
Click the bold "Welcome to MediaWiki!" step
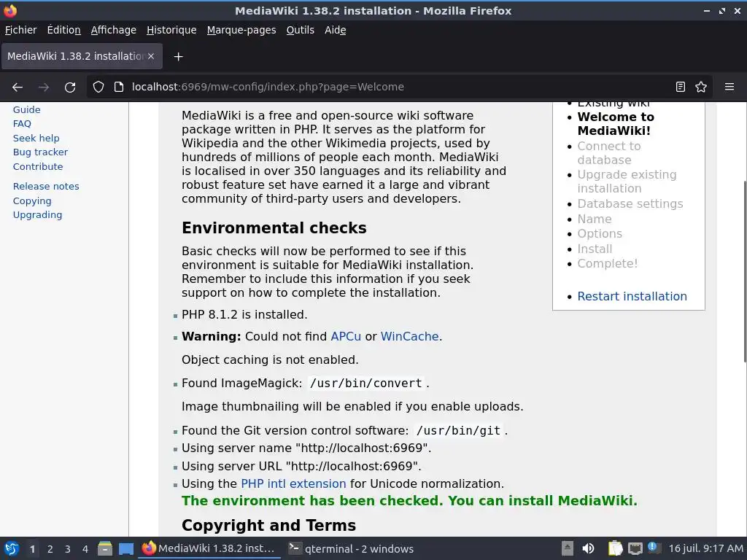(616, 124)
